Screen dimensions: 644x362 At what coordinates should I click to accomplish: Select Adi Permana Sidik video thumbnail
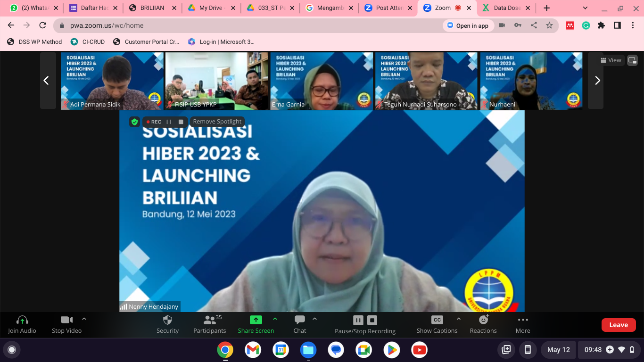point(112,81)
